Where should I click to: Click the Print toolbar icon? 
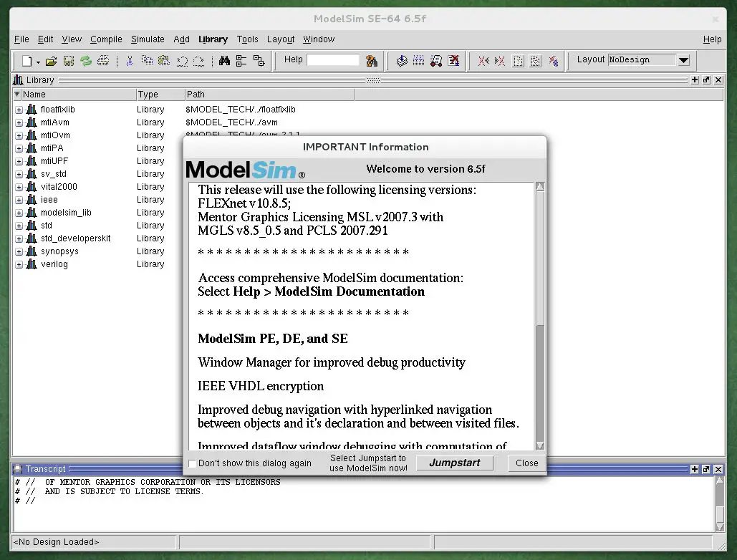click(x=103, y=61)
